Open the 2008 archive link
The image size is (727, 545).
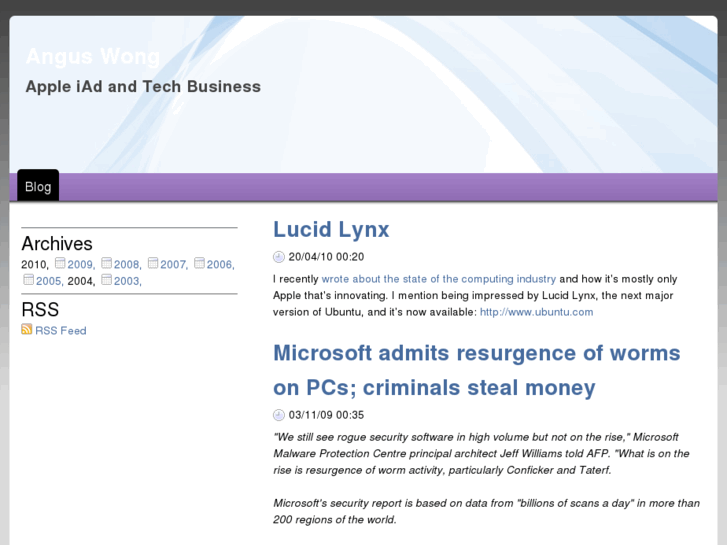point(128,264)
